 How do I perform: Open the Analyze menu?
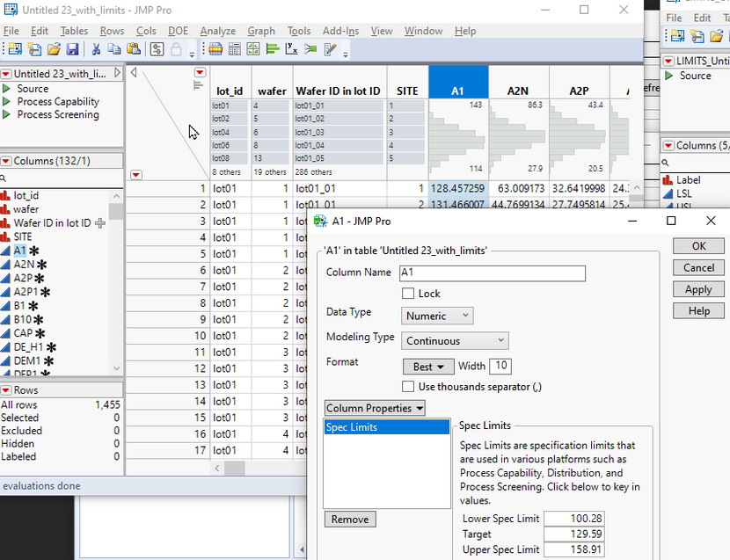click(x=217, y=31)
